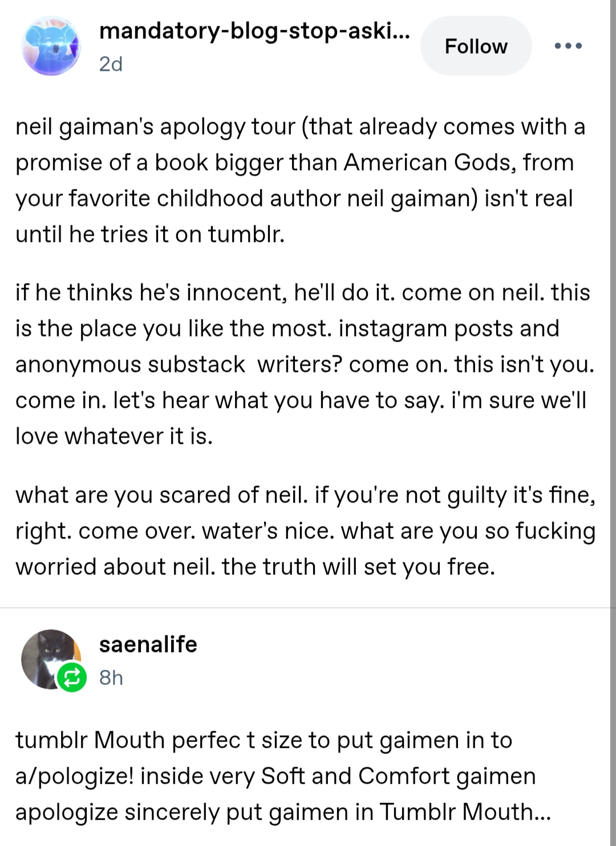Click the Follow button
616x846 pixels.
point(476,46)
